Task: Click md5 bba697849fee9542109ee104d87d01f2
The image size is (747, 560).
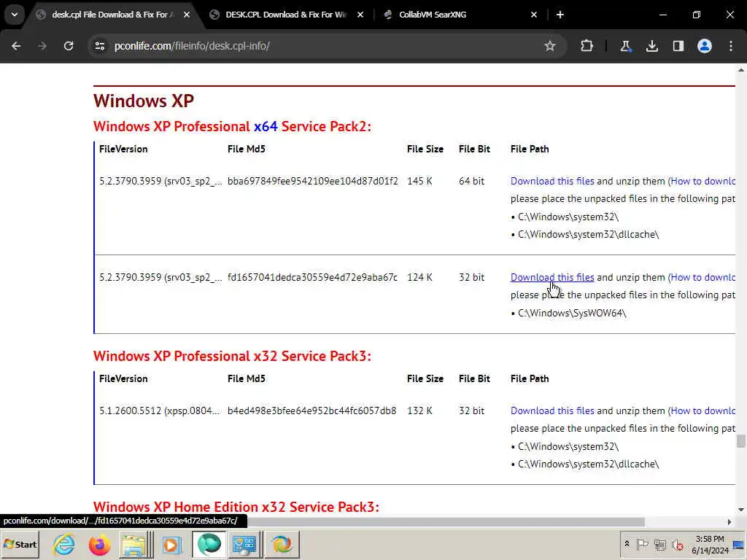Action: (312, 181)
